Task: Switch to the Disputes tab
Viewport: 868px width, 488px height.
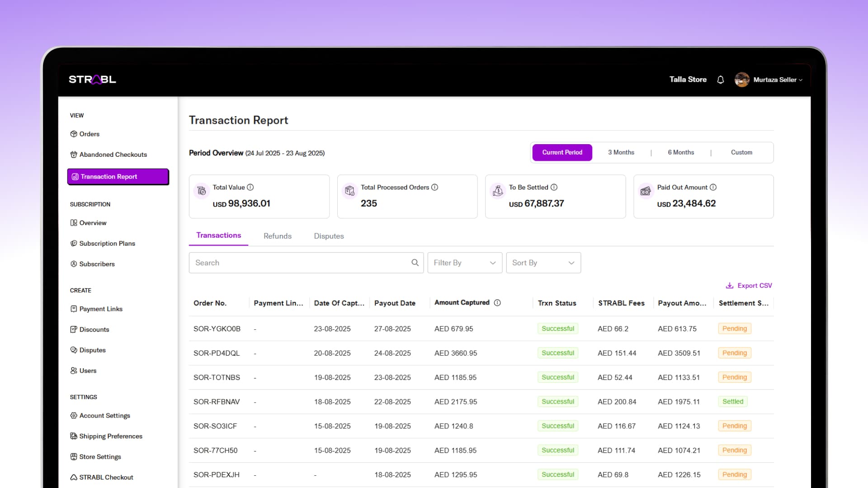Action: pos(329,236)
